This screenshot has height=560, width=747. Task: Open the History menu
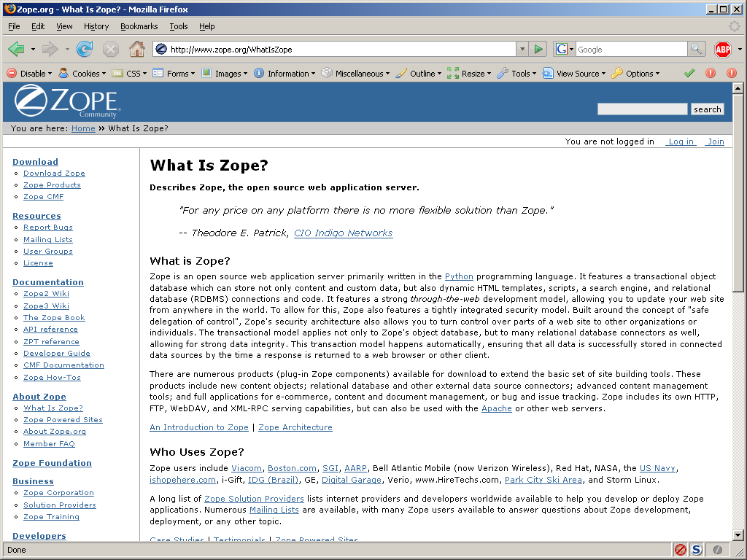(x=96, y=26)
